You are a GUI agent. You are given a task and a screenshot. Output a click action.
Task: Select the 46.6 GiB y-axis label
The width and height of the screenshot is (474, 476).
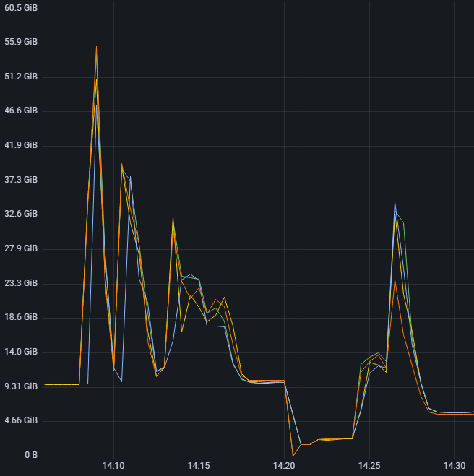[x=21, y=111]
